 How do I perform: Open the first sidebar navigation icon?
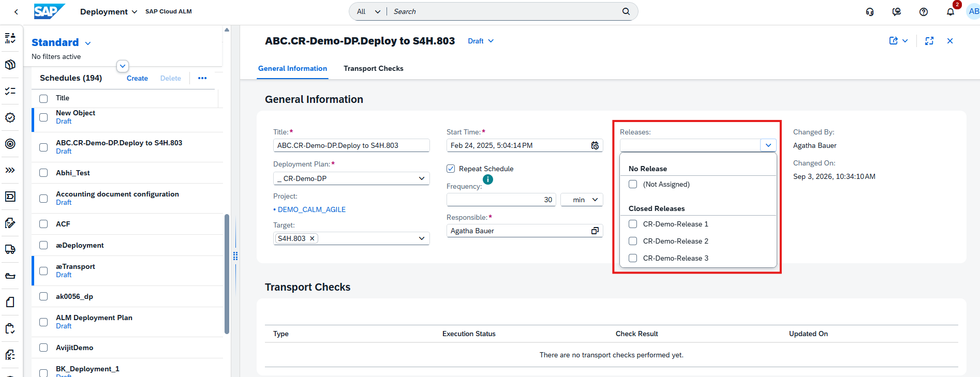(x=10, y=38)
